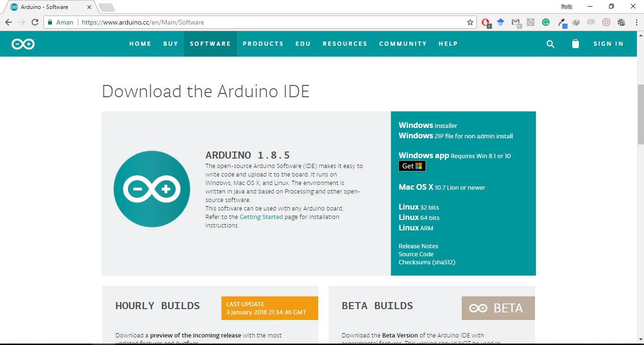Download Windows ZIP file for non admin install
The width and height of the screenshot is (644, 345).
(x=456, y=136)
